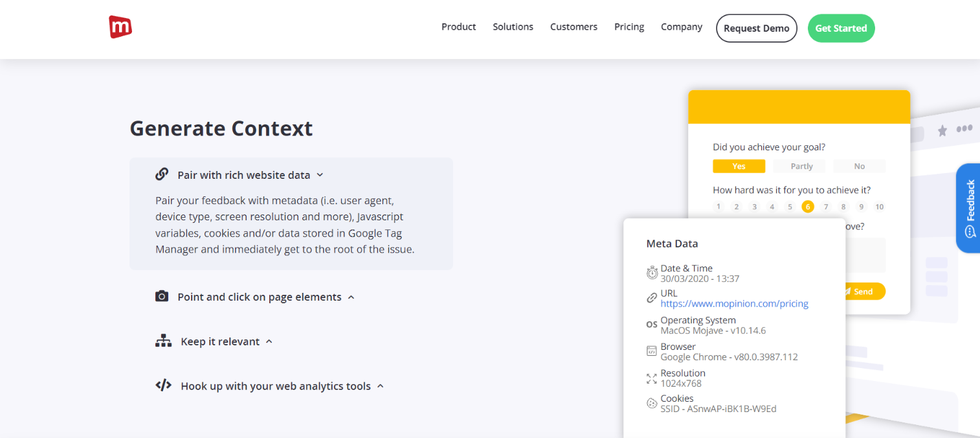Open the blue Feedback side tab
The height and width of the screenshot is (438, 980).
point(969,207)
